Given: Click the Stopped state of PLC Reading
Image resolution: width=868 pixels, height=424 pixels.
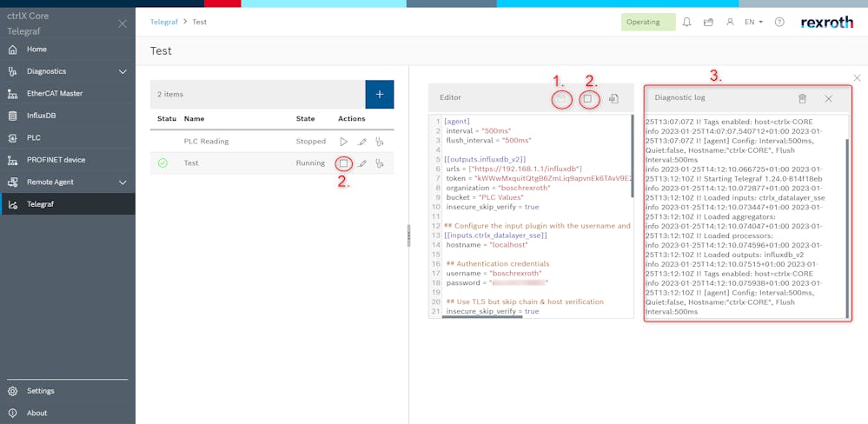Looking at the screenshot, I should coord(310,141).
